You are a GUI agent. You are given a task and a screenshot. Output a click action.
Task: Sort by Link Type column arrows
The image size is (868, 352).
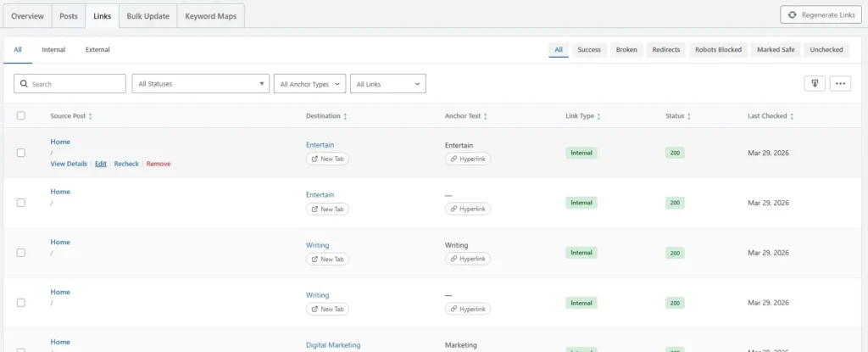tap(598, 116)
